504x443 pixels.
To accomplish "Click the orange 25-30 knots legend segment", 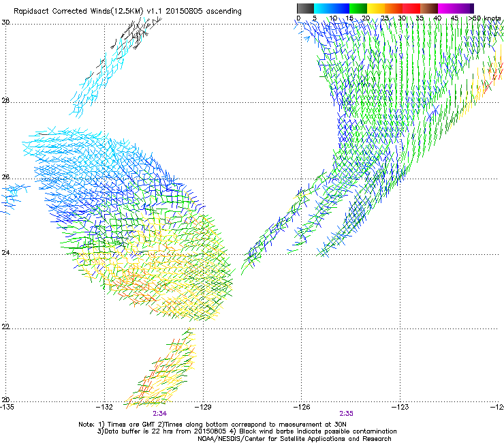I will click(394, 8).
